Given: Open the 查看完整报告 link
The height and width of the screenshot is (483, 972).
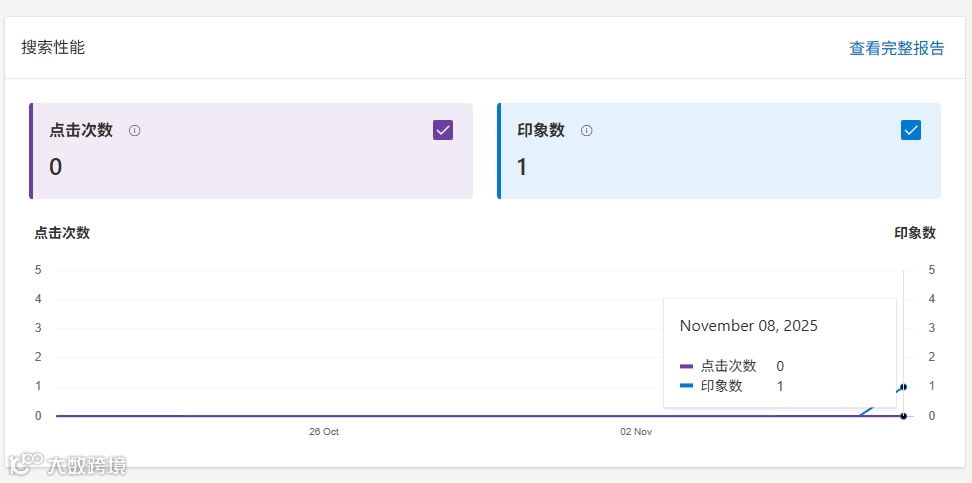Looking at the screenshot, I should pos(896,48).
